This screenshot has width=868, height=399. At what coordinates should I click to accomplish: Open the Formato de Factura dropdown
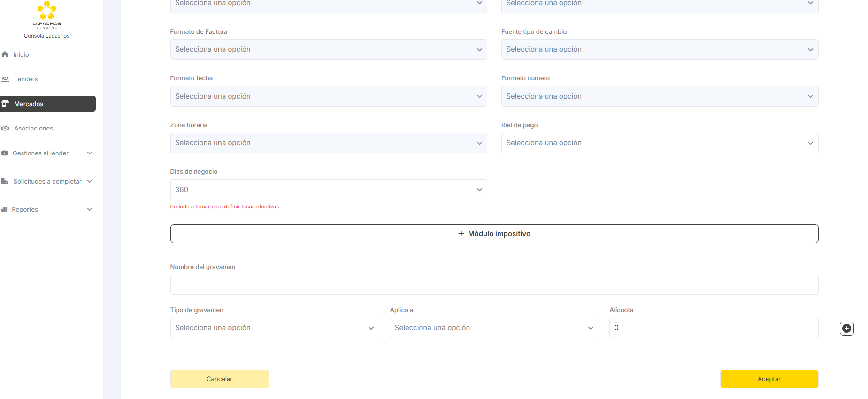tap(328, 49)
